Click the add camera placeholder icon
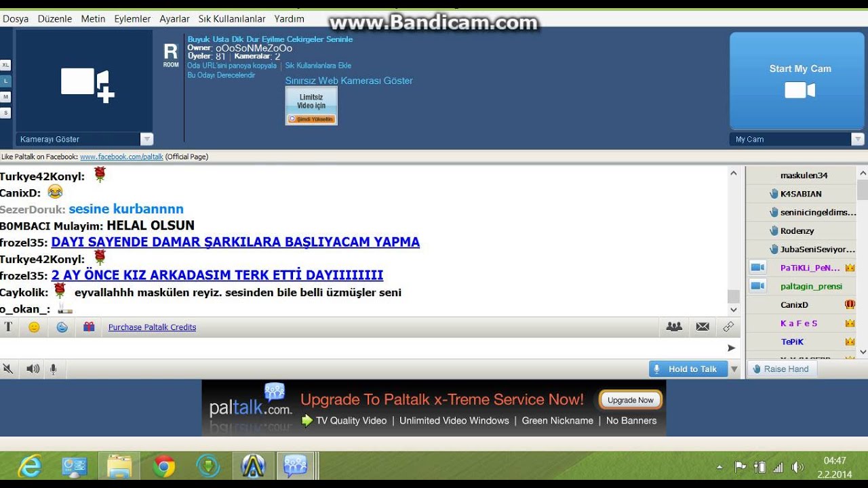The image size is (868, 488). tap(87, 85)
